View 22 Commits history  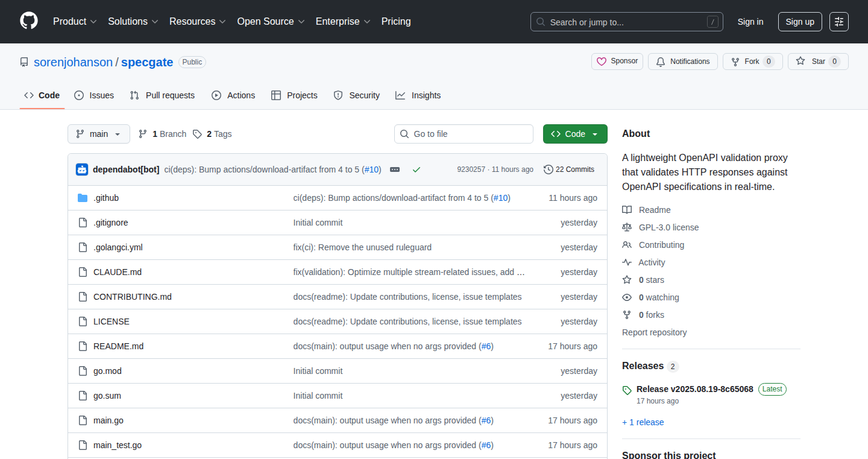coord(569,169)
